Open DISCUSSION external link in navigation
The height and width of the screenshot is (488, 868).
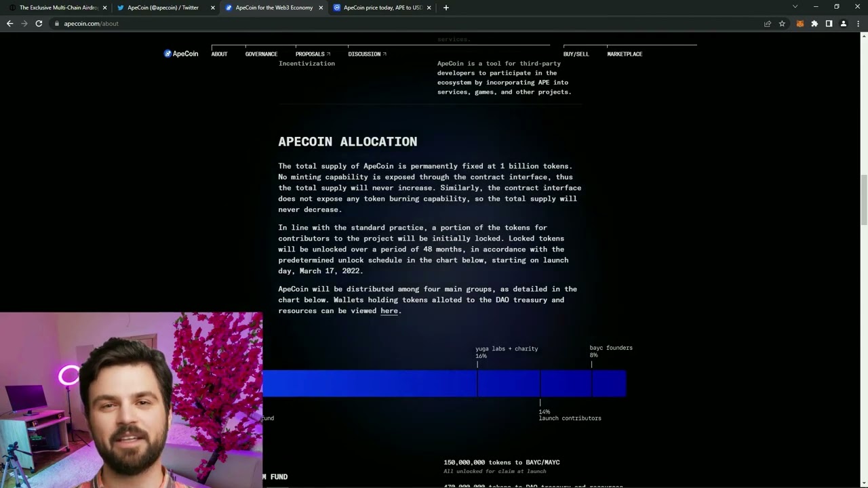click(x=367, y=54)
